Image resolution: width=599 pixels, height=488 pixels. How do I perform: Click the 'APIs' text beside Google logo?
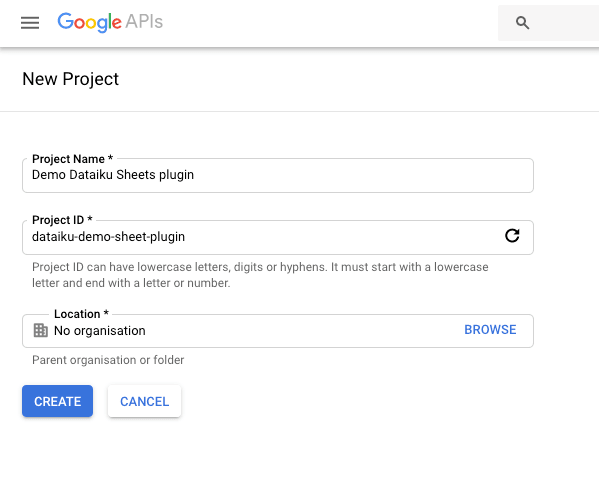point(144,21)
